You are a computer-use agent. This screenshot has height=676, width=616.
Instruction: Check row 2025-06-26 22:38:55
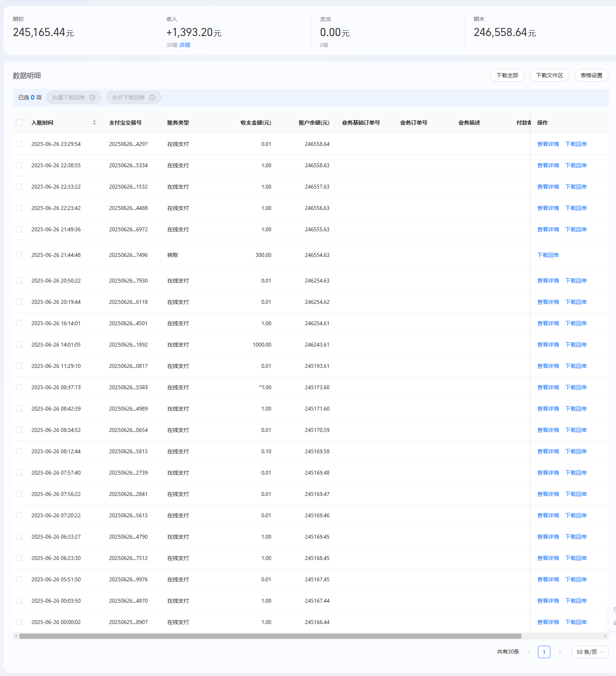[19, 165]
